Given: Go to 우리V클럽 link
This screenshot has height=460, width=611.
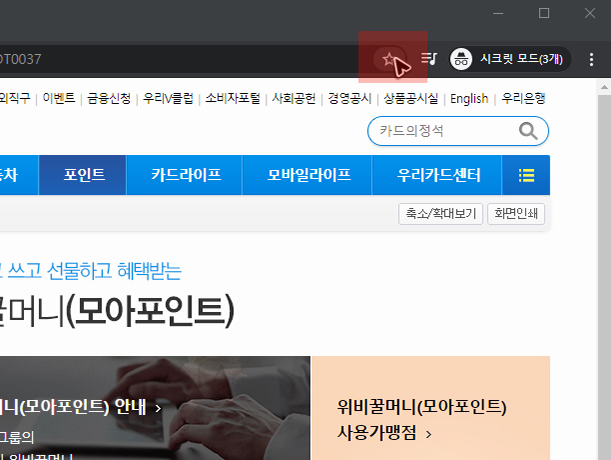Looking at the screenshot, I should (x=168, y=98).
